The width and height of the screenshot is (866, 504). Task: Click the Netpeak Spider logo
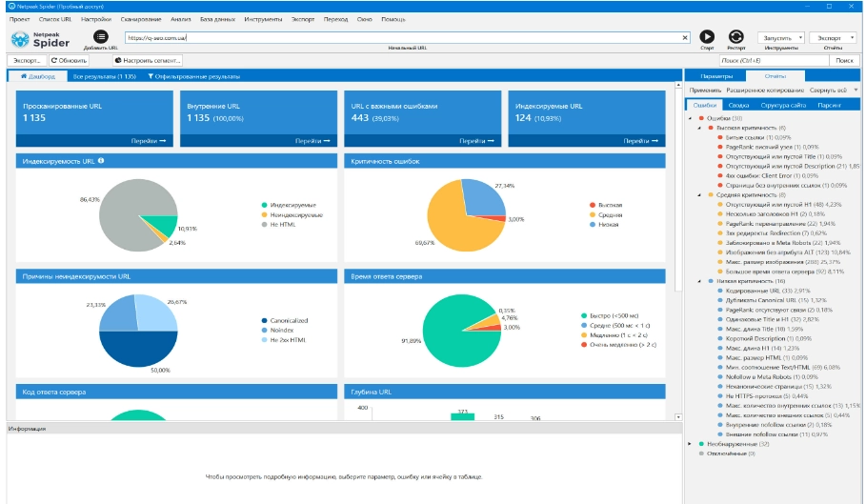pyautogui.click(x=39, y=39)
